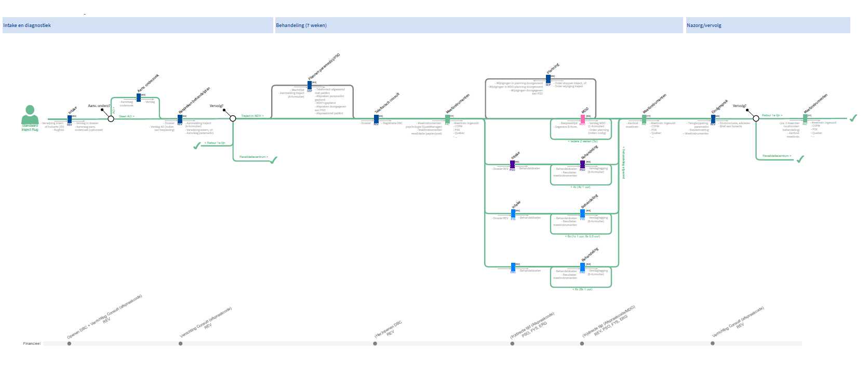Click the final green checkmark at track end
The image size is (868, 376).
coord(853,118)
